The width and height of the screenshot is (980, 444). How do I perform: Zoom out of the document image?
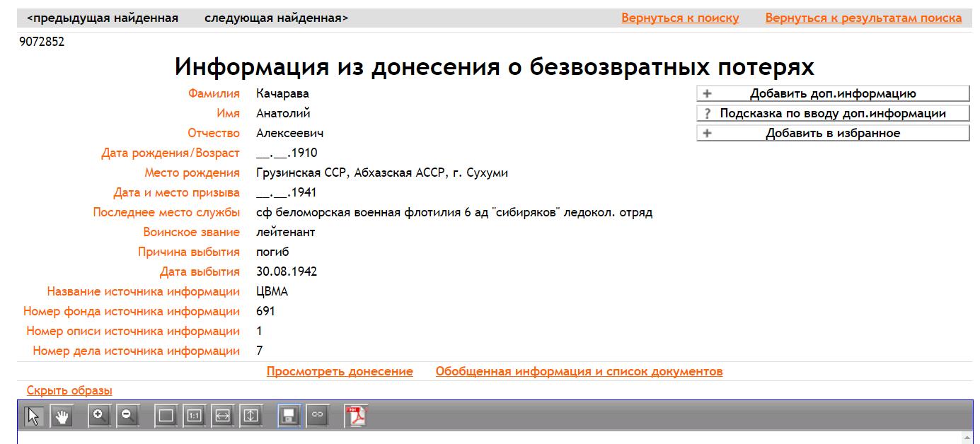coord(127,416)
